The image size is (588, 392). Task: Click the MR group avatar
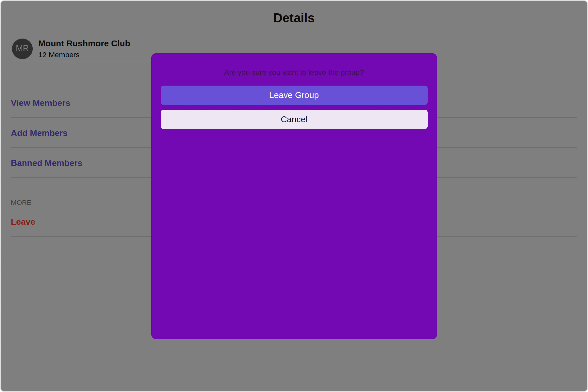[x=22, y=49]
